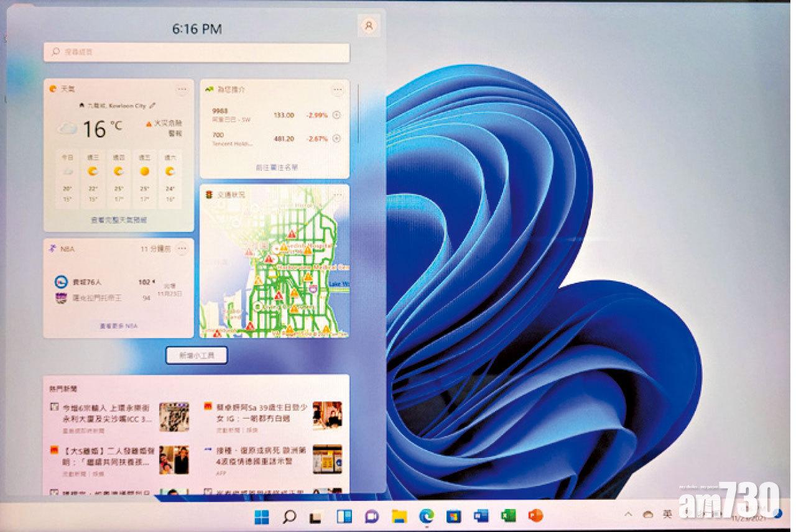This screenshot has height=532, width=796.
Task: Click the widgets search input field
Action: (x=196, y=52)
